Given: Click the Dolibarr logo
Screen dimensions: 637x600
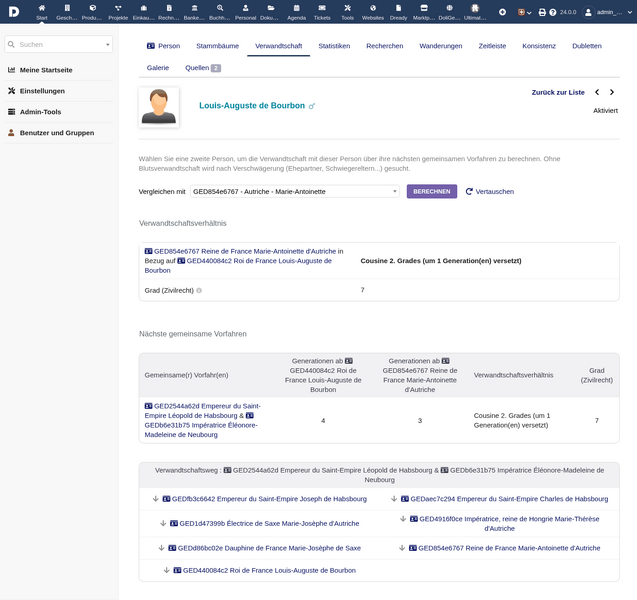Looking at the screenshot, I should 14,12.
